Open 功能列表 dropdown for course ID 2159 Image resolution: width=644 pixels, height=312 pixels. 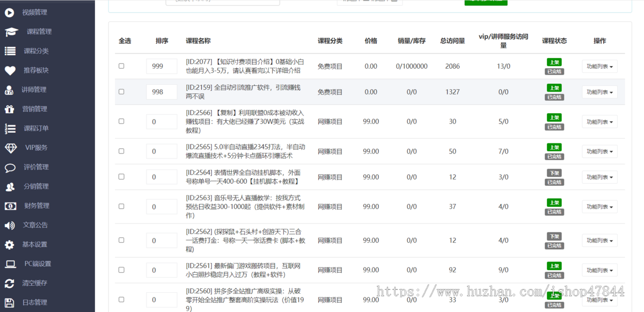599,92
